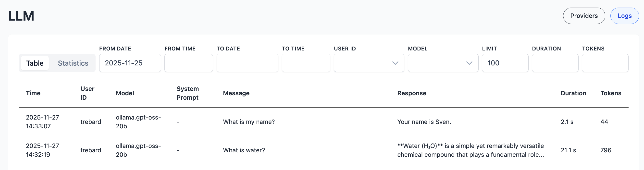The width and height of the screenshot is (644, 170).
Task: Select the 'What is my name?' log row
Action: pos(248,122)
